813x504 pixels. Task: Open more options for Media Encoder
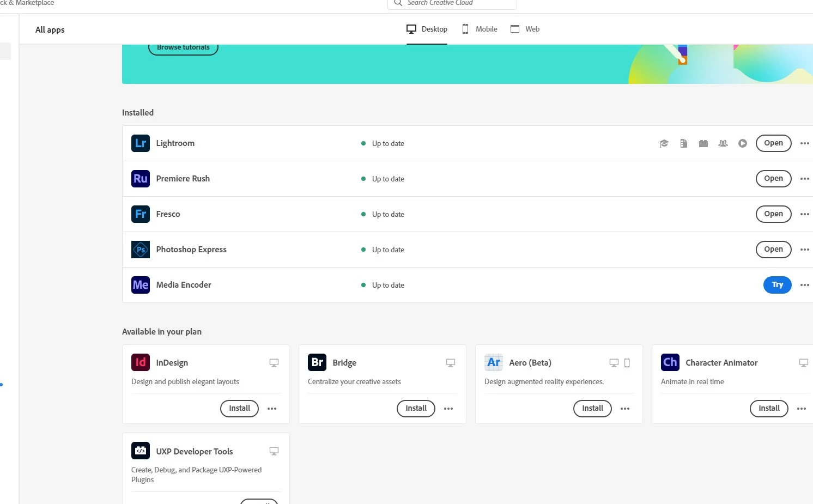click(805, 285)
